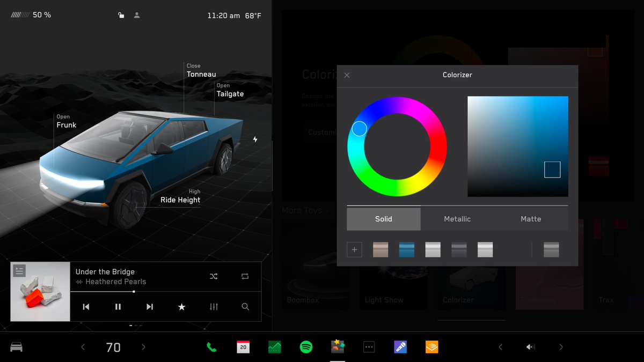Viewport: 644px width, 362px height.
Task: Open the queue icon on the album art
Action: click(x=19, y=271)
